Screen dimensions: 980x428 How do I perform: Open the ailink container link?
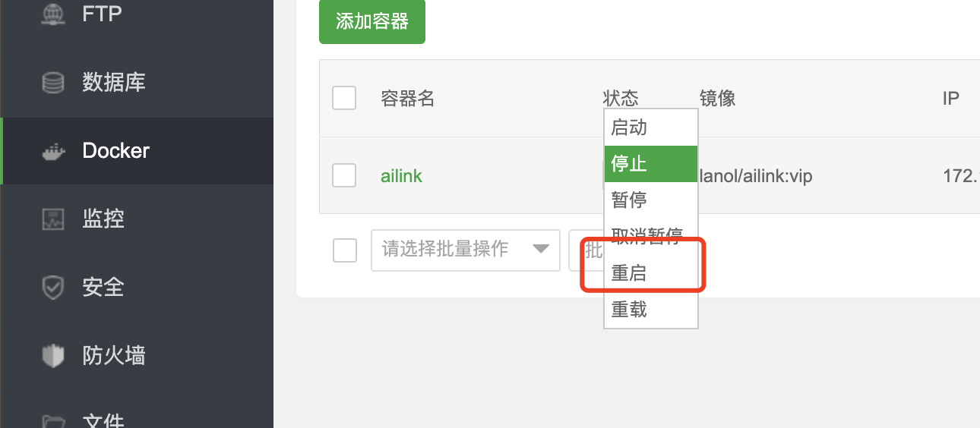point(401,177)
